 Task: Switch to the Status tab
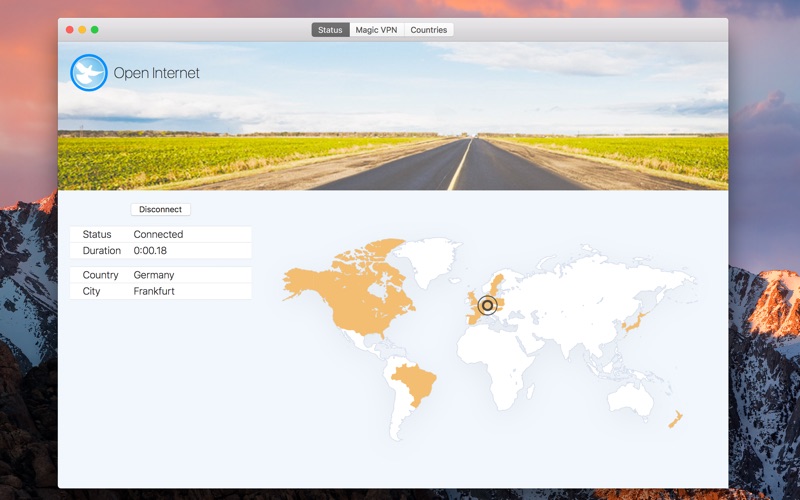[x=330, y=30]
